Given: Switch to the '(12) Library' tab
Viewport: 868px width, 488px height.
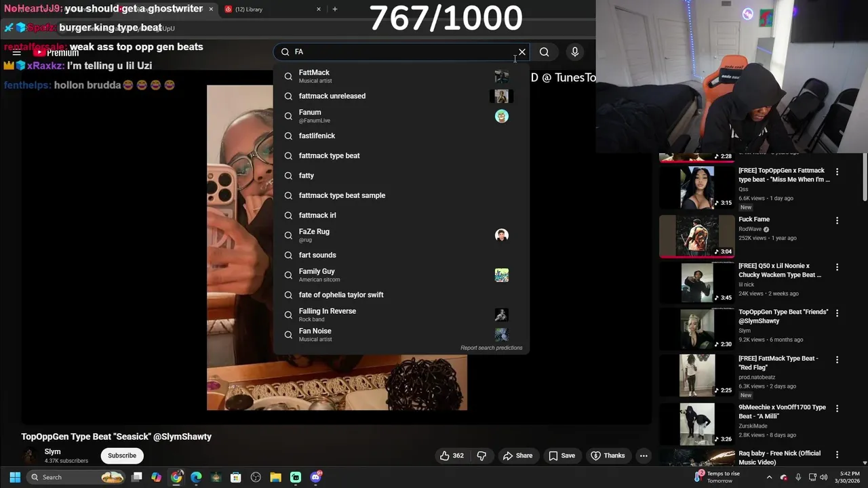Looking at the screenshot, I should coord(271,9).
